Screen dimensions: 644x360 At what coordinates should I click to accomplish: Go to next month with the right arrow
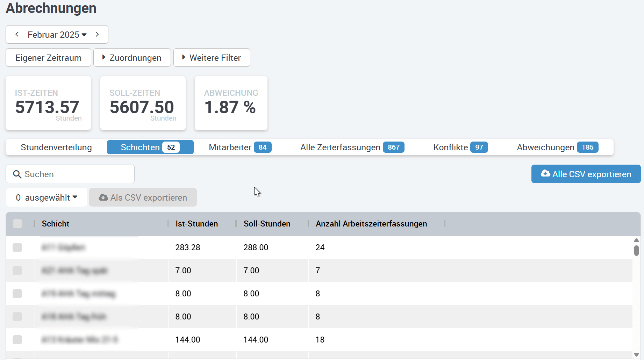[97, 34]
